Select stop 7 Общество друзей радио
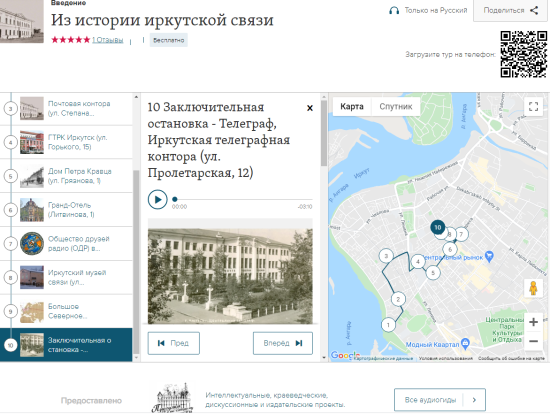The image size is (550, 414). pos(66,243)
